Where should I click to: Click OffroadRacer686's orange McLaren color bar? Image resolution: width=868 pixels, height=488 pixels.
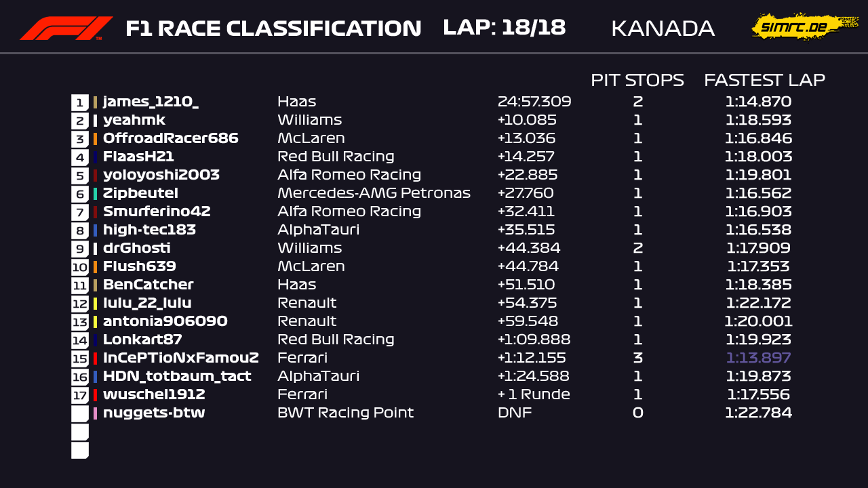[96, 139]
